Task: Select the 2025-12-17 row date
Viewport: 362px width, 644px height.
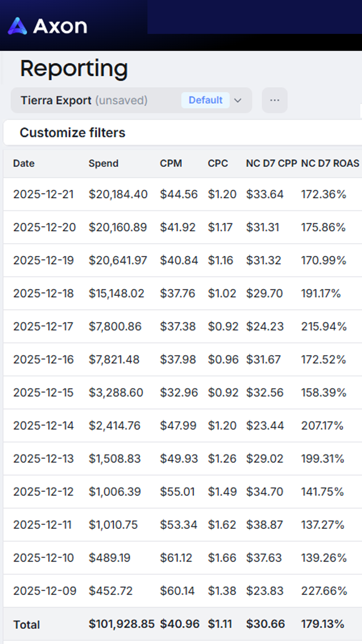Action: 43,326
